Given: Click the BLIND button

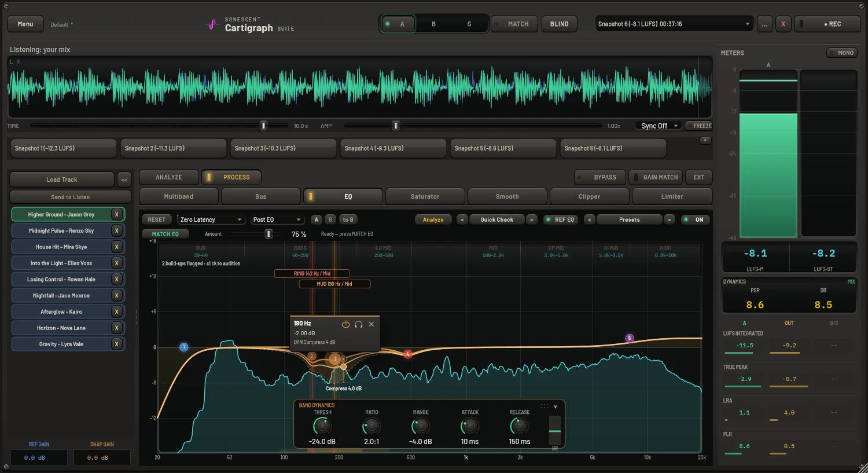Looking at the screenshot, I should pyautogui.click(x=560, y=24).
